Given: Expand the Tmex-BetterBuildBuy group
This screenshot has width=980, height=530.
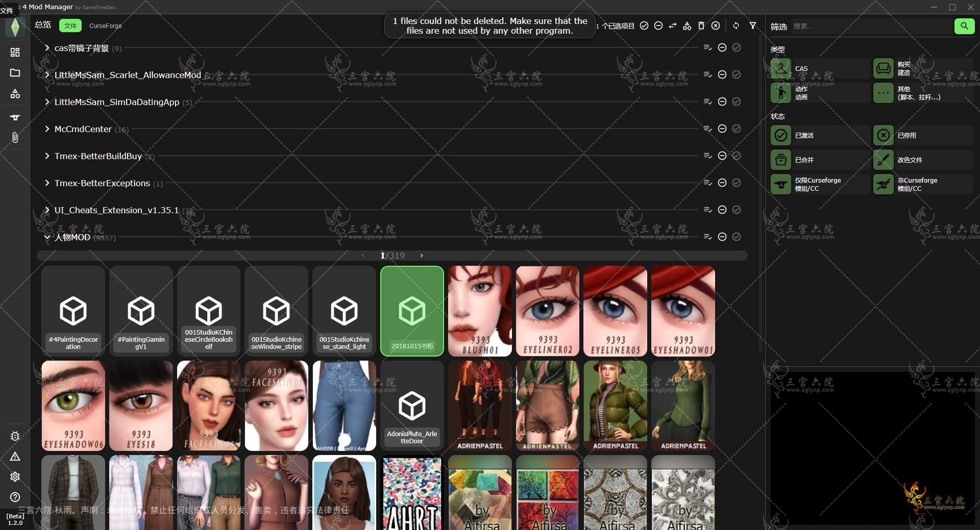Looking at the screenshot, I should click(x=47, y=156).
